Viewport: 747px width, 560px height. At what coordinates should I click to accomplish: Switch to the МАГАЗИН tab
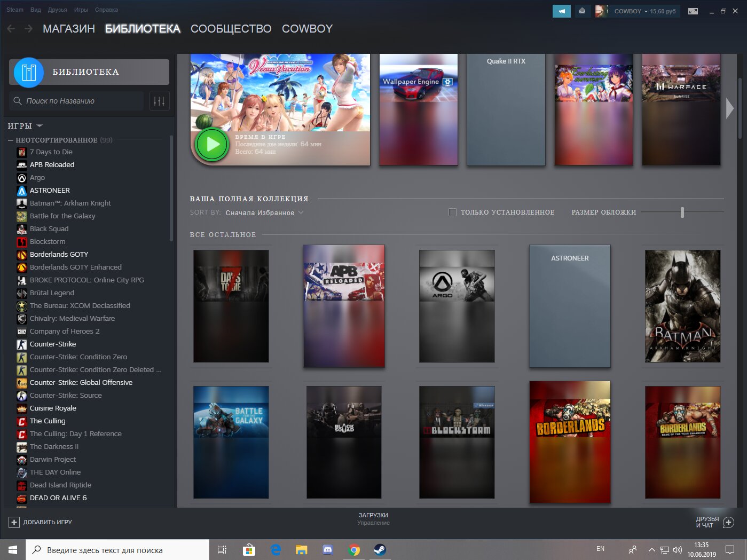click(x=69, y=29)
